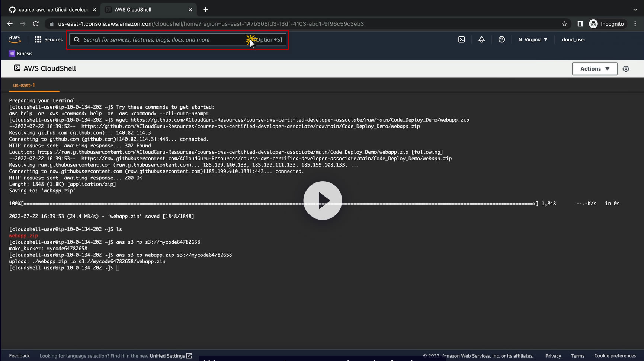Open the Services menu label
644x361 pixels.
[x=53, y=39]
